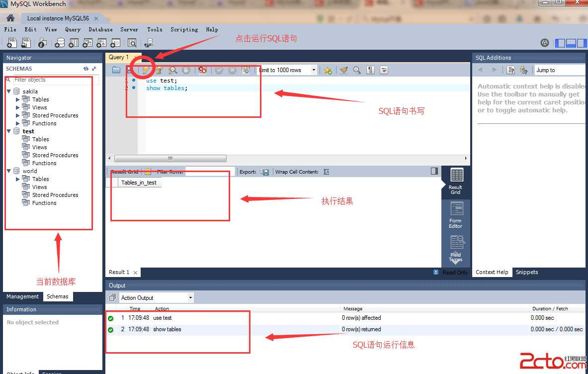
Task: Execute SQL with the lightning bolt icon
Action: click(146, 70)
